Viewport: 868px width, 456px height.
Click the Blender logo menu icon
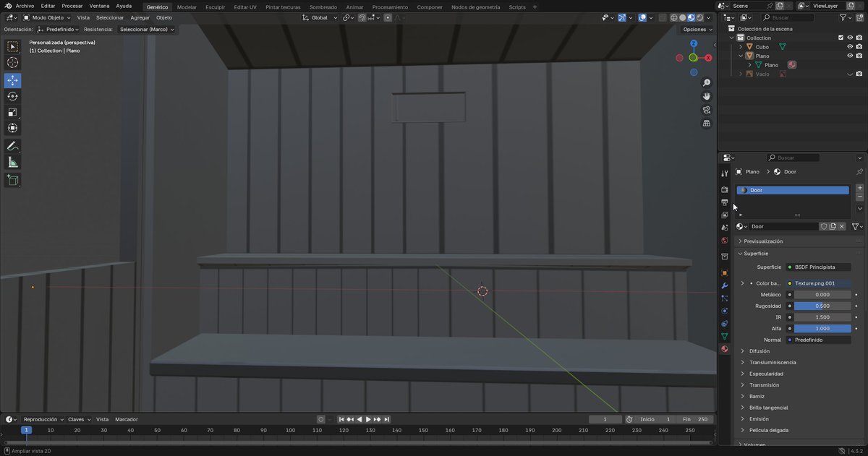point(8,6)
